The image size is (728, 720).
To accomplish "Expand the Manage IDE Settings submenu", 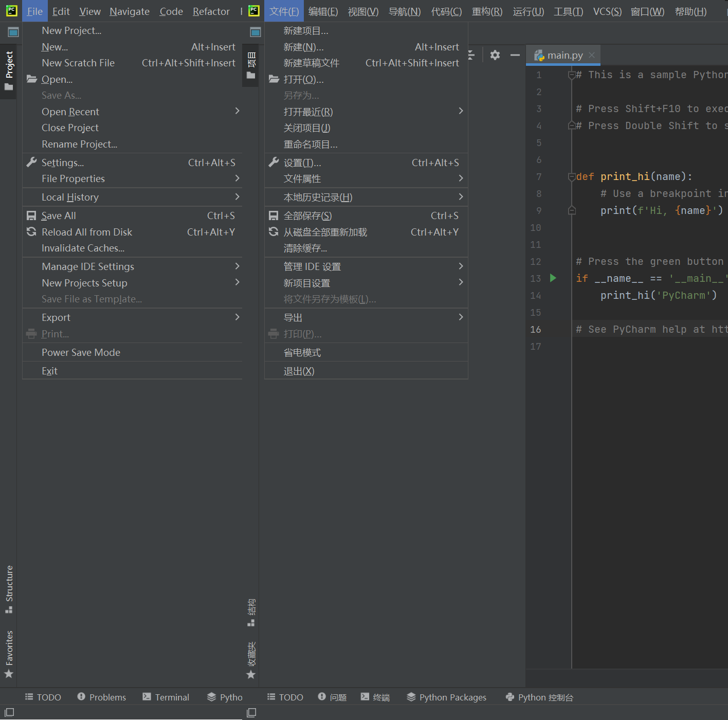I will 132,266.
